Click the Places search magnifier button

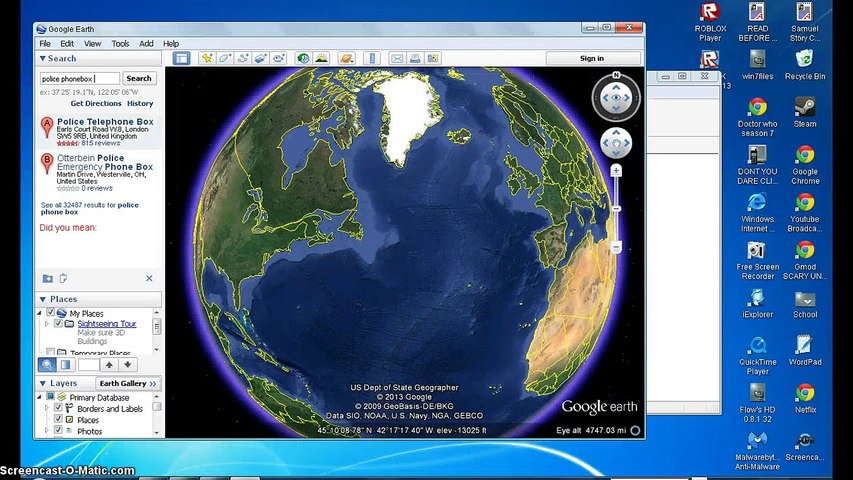click(x=47, y=365)
